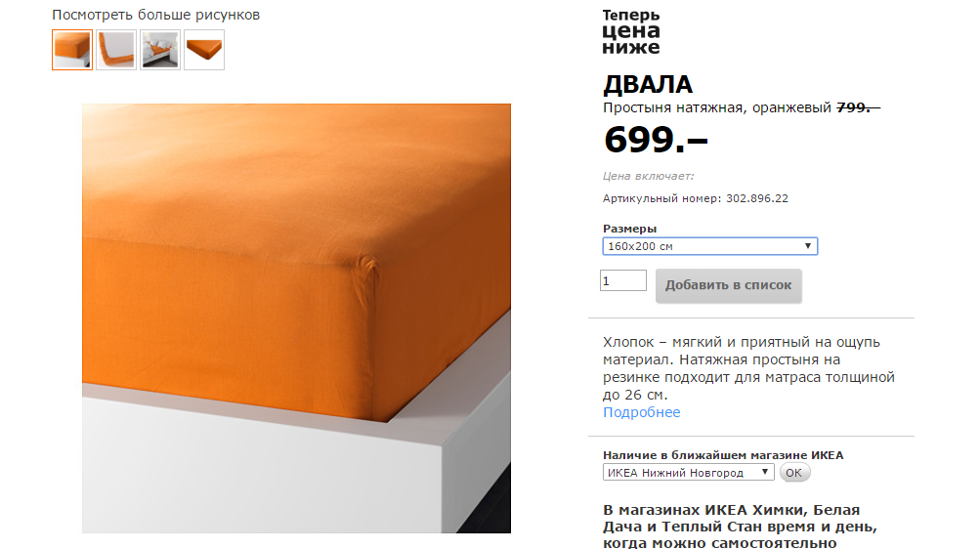Click the 'Цена включает:' text
Image resolution: width=980 pixels, height=549 pixels.
tap(648, 176)
